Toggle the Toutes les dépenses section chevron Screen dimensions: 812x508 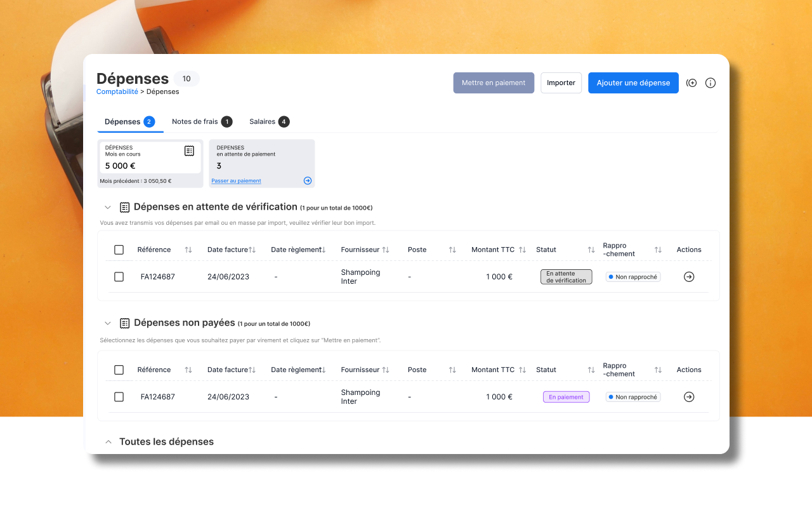(108, 441)
